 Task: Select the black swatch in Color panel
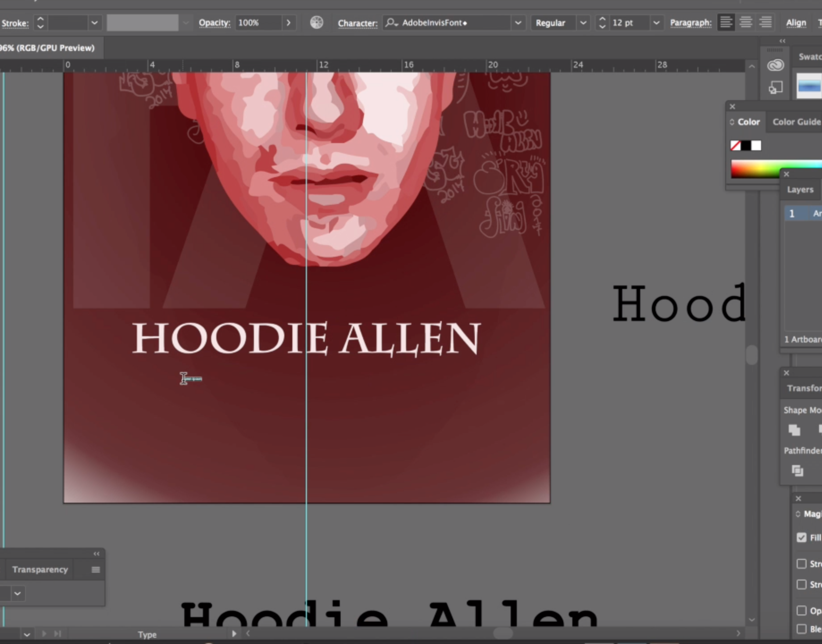[x=746, y=146]
